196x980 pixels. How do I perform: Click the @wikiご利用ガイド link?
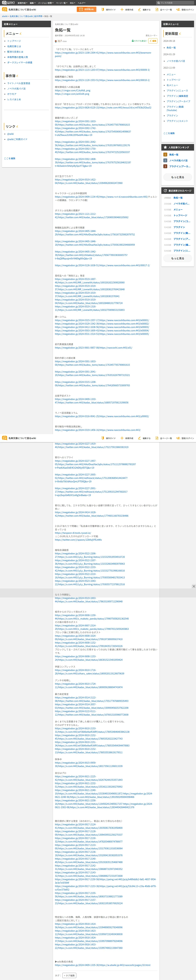click(x=17, y=139)
